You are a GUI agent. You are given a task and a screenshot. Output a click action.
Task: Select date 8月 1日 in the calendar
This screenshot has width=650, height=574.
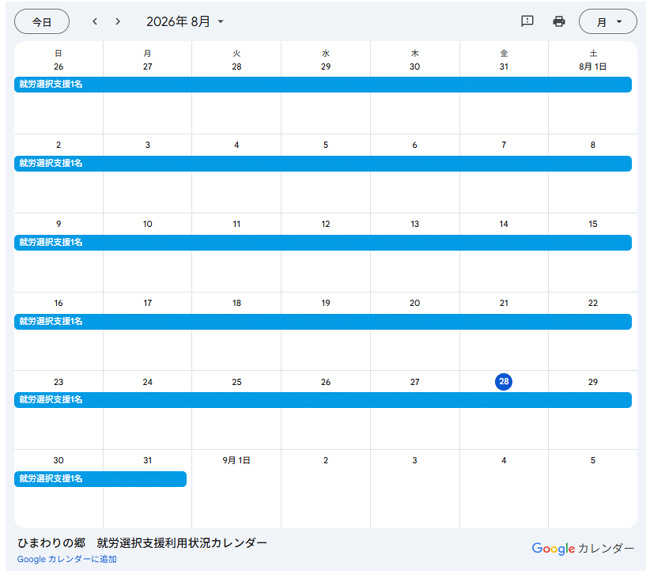(x=593, y=67)
